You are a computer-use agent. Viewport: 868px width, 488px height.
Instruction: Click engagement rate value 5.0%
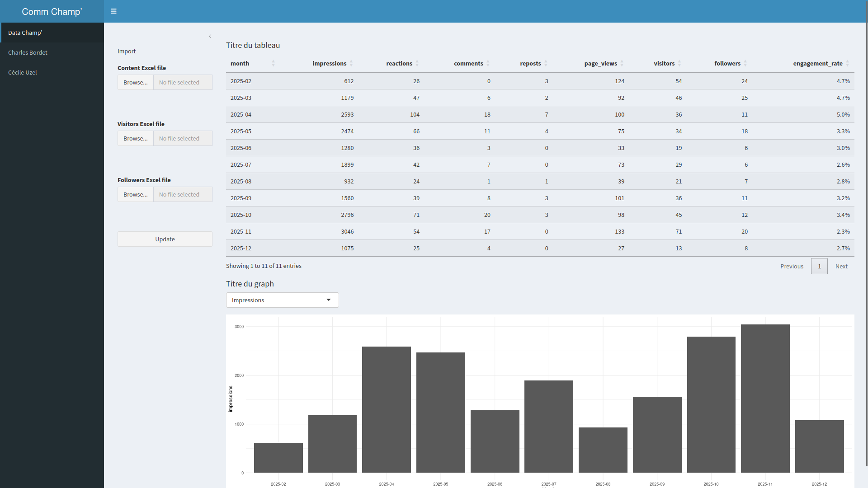(843, 114)
